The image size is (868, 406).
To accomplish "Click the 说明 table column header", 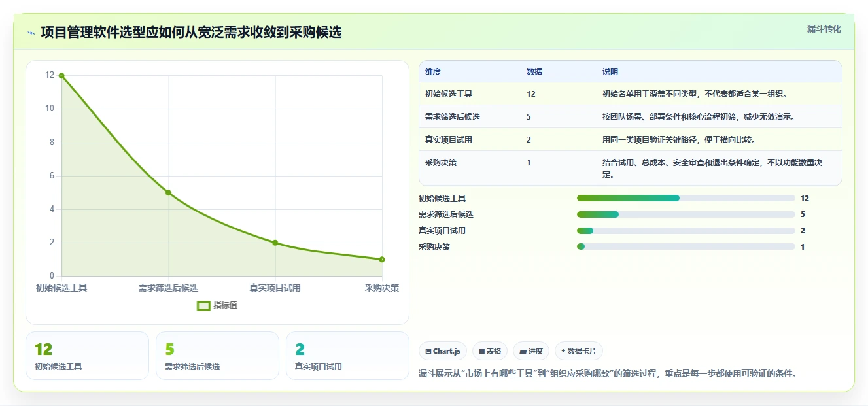I will pos(610,72).
